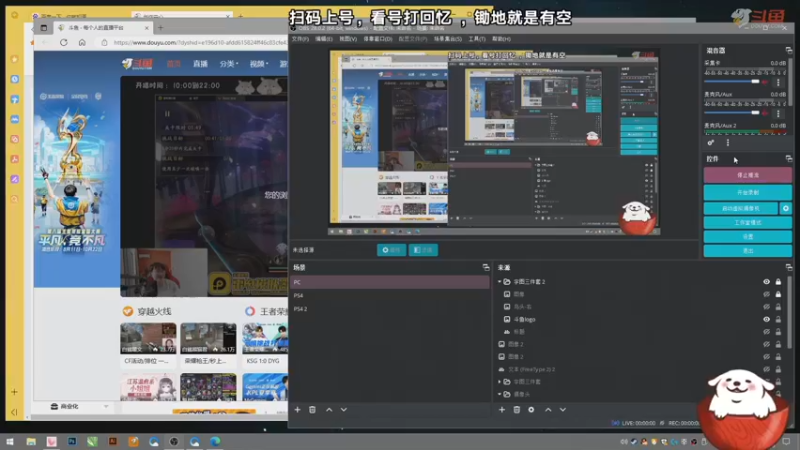Open virtual camera settings gear icon

(786, 208)
